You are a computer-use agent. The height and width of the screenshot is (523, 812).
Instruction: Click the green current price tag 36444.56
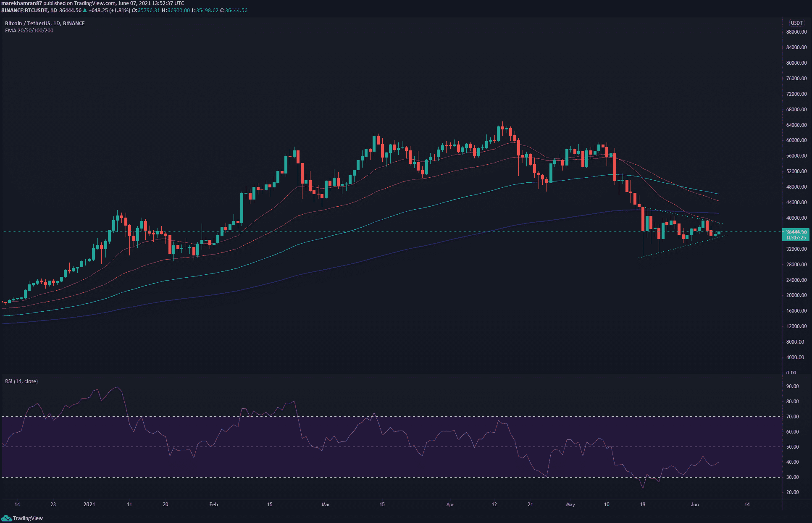tap(796, 234)
